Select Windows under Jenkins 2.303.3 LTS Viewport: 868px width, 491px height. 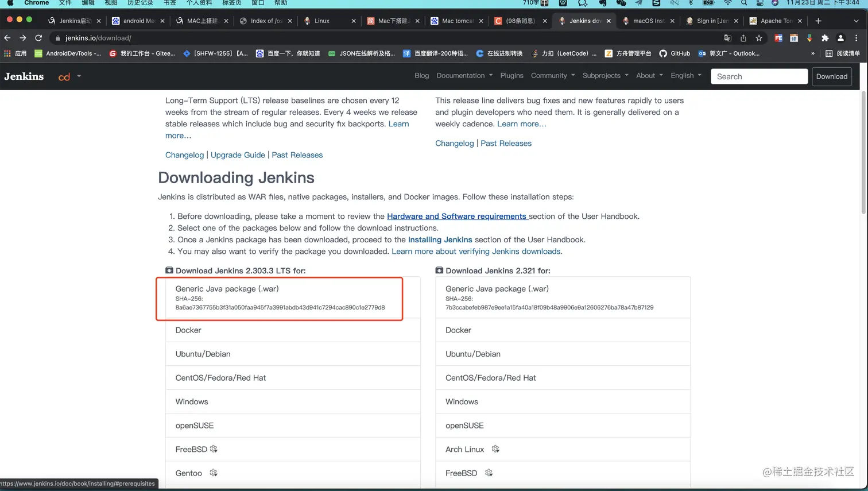293,401
